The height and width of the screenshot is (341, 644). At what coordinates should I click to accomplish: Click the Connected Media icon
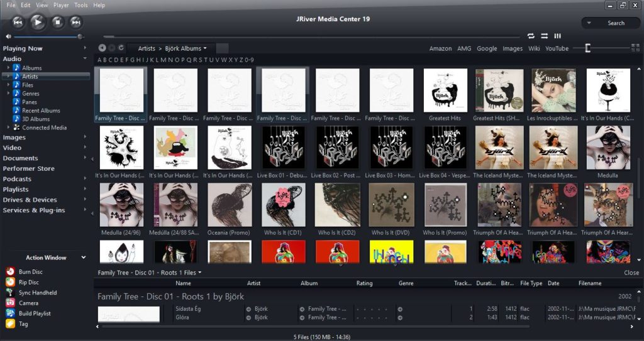pos(16,127)
